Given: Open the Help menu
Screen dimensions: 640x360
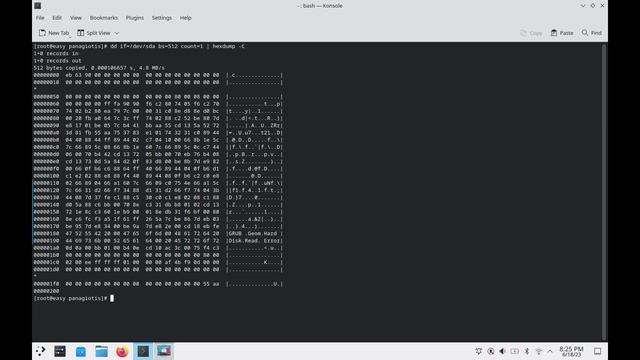Looking at the screenshot, I should 186,18.
